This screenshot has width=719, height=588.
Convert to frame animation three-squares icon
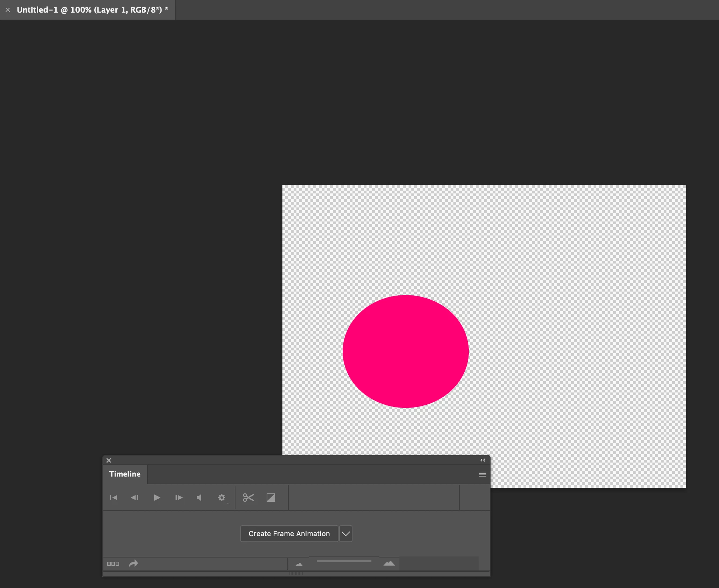click(113, 564)
